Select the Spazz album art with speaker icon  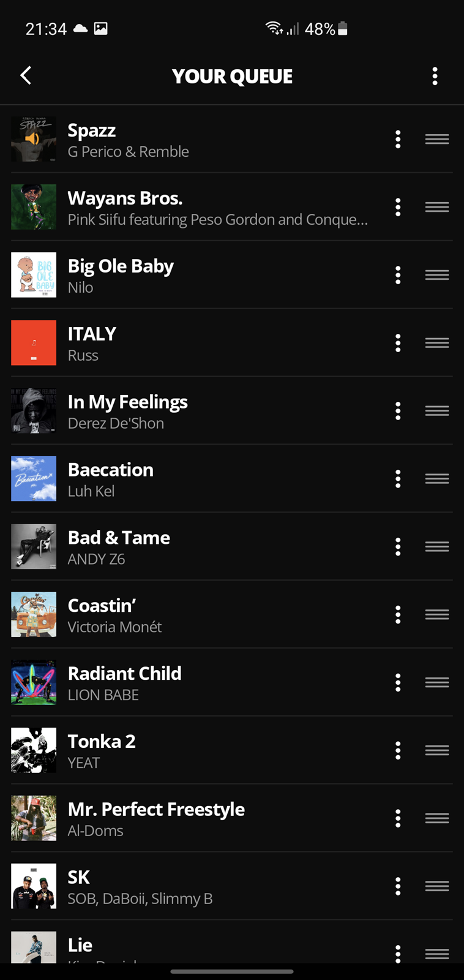[34, 140]
